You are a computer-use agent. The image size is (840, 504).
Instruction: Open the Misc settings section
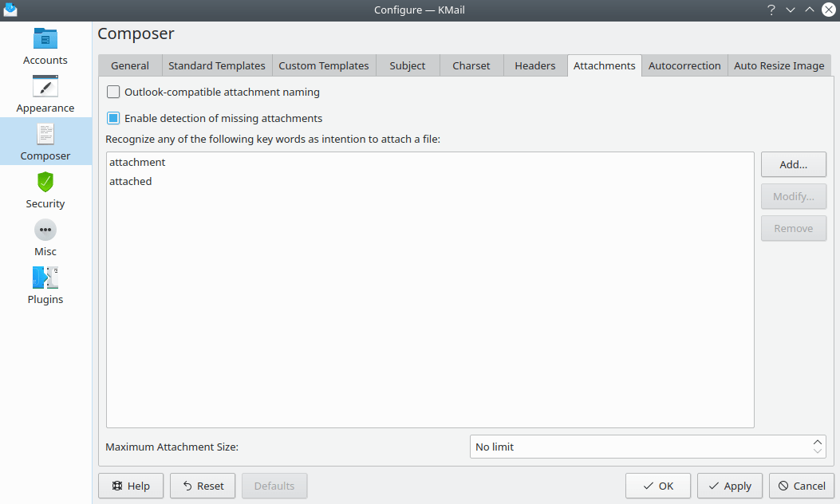coord(45,238)
